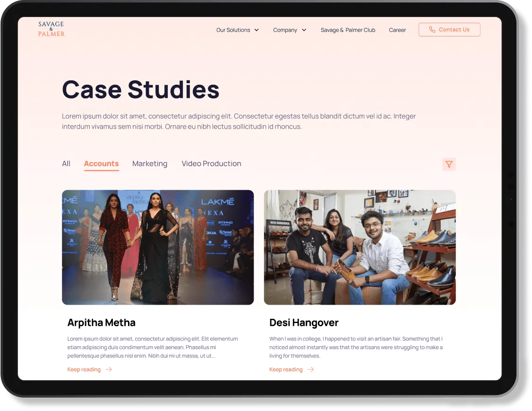Follow Desi Hangover's Keep reading link

tap(286, 369)
